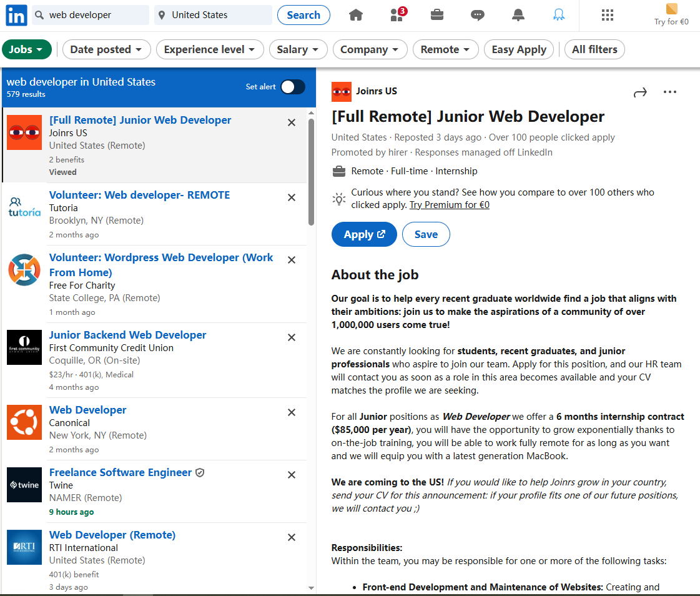Open the profile avatar icon
Viewport: 700px width, 596px height.
558,15
